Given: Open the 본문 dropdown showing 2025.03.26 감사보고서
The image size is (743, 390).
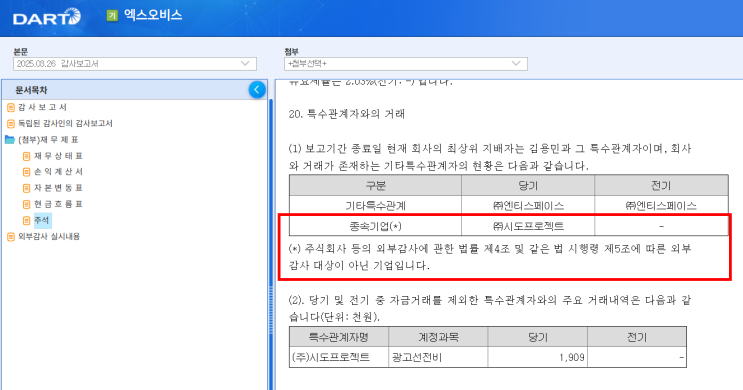Looking at the screenshot, I should tap(135, 63).
